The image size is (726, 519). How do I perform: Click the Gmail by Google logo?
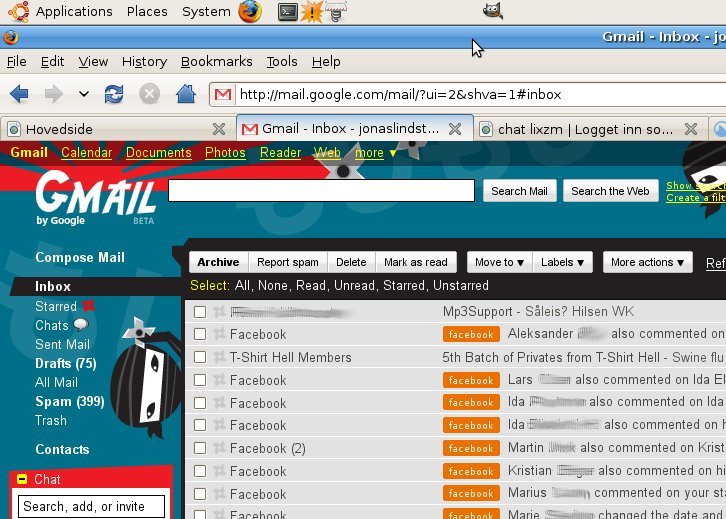tap(95, 198)
